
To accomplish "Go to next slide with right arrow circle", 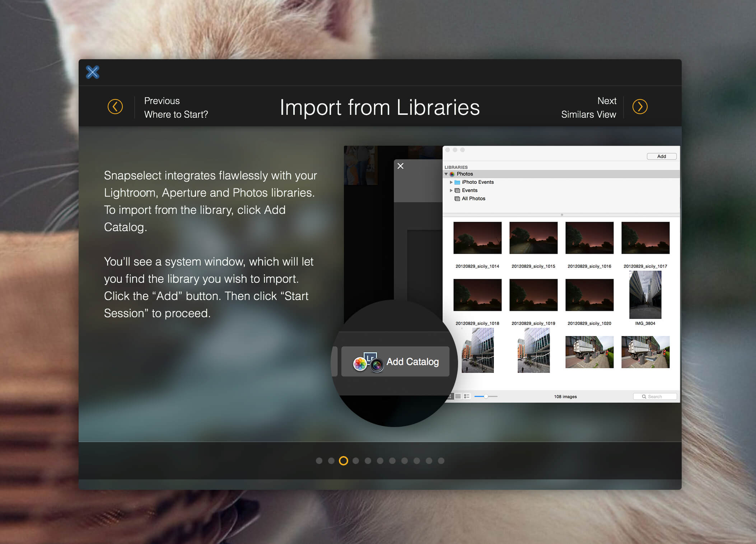I will click(x=640, y=107).
